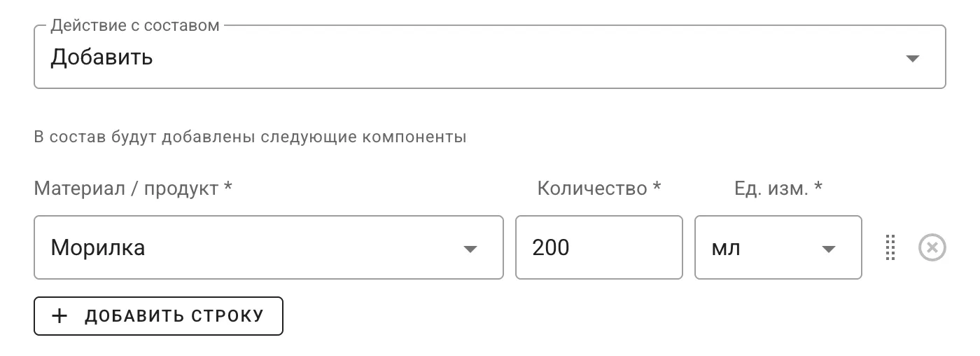Screen dimensions: 980x356
Task: Click empty space inside the Действие с составом field
Action: (490, 59)
